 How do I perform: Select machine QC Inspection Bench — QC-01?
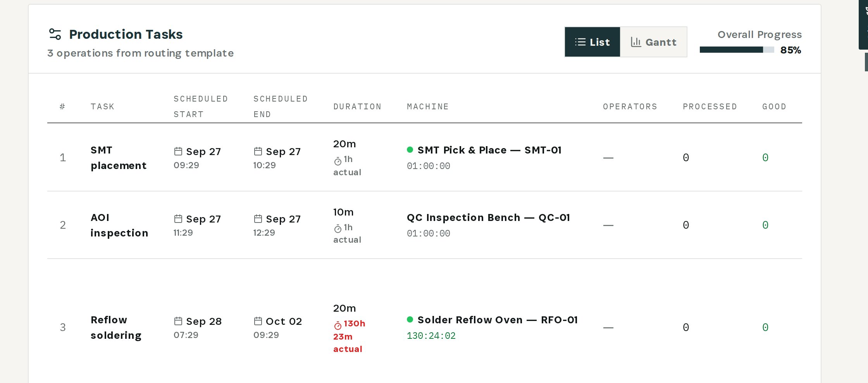coord(488,217)
